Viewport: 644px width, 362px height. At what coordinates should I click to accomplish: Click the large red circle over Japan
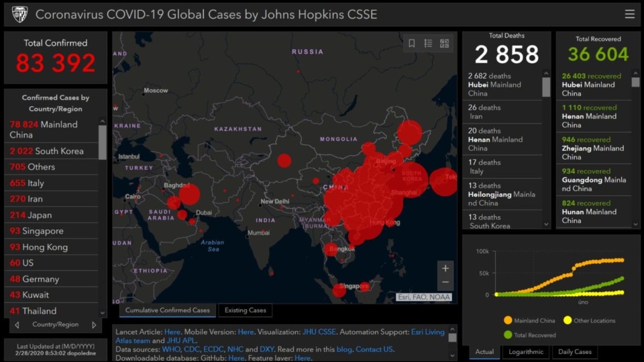[444, 181]
